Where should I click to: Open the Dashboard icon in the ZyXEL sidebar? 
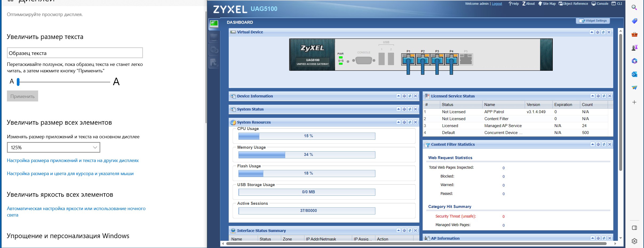point(214,24)
